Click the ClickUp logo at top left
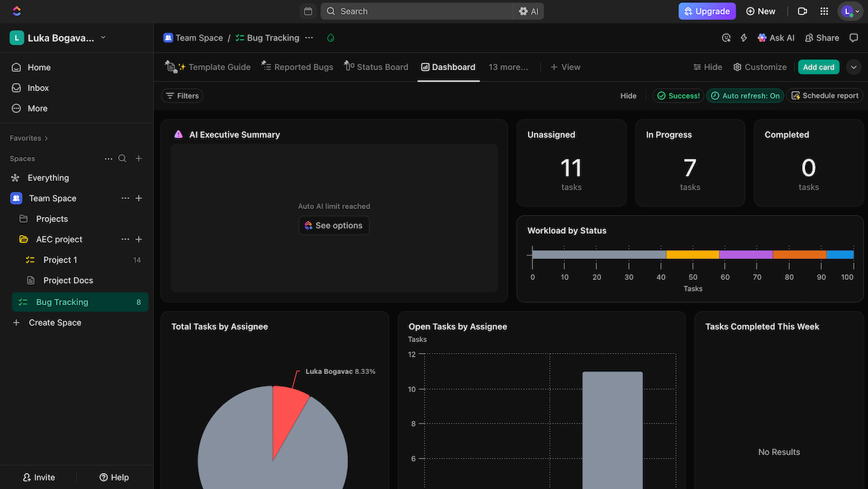 click(16, 11)
